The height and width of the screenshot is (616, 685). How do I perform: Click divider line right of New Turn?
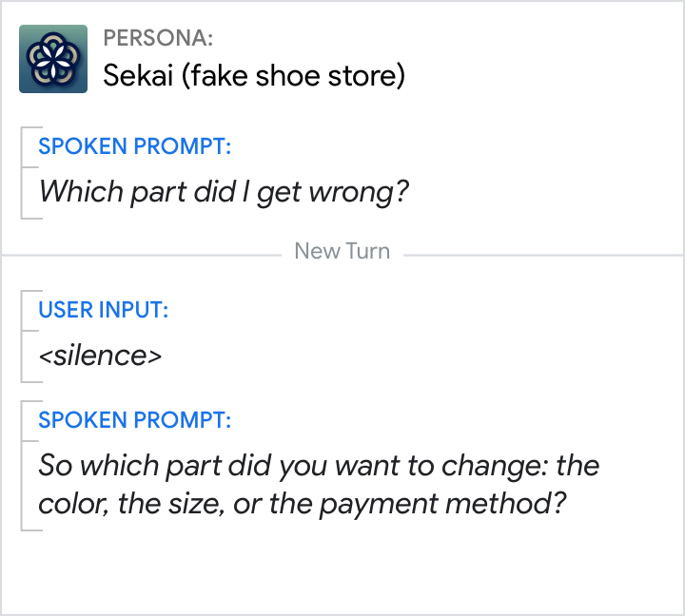(542, 254)
